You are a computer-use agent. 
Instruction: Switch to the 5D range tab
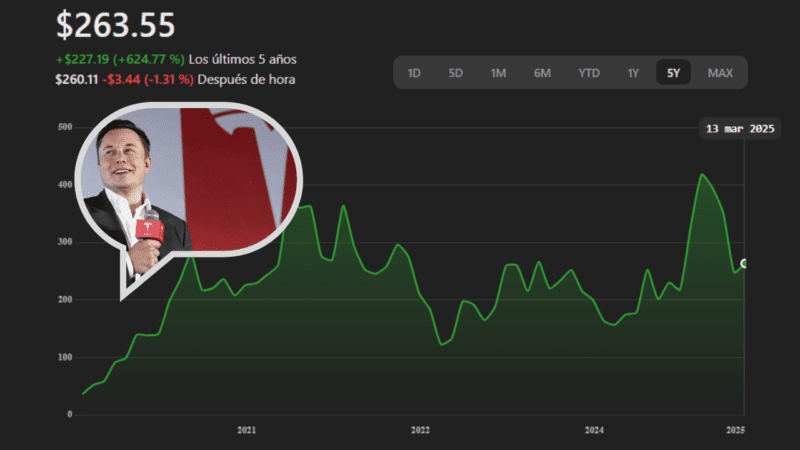(x=456, y=73)
